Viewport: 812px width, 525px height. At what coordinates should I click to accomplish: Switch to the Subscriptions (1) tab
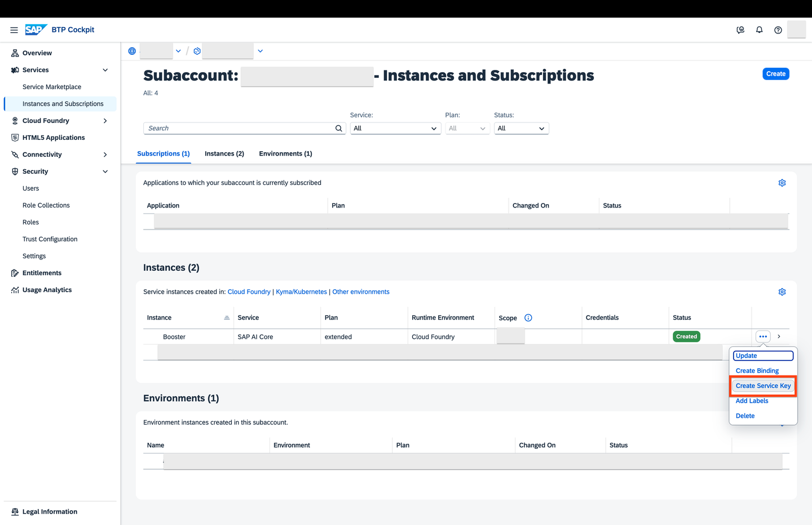tap(164, 153)
